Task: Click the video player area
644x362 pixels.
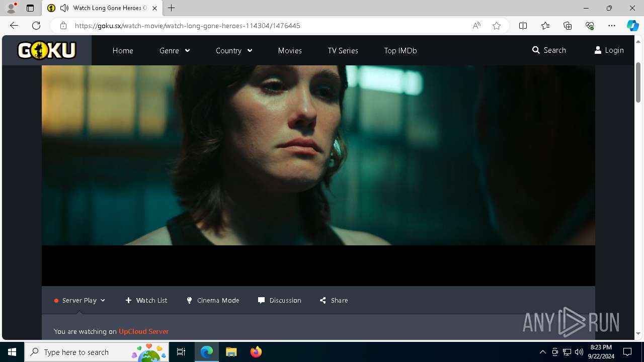Action: pos(318,175)
